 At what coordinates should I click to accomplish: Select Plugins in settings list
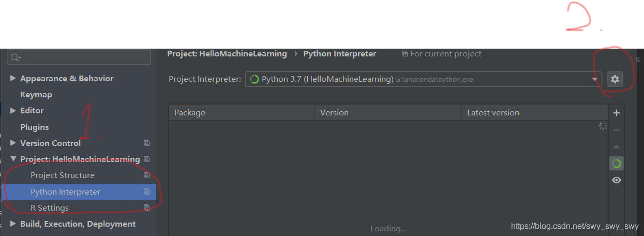tap(34, 127)
